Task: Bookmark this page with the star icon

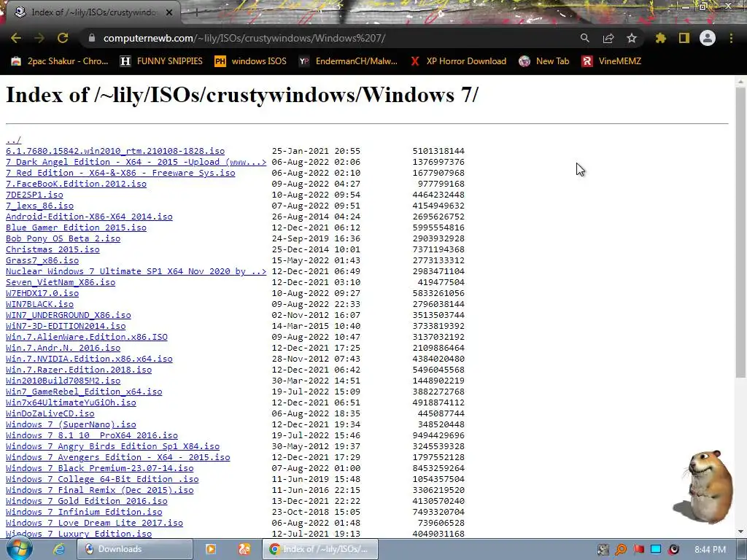Action: pyautogui.click(x=632, y=38)
